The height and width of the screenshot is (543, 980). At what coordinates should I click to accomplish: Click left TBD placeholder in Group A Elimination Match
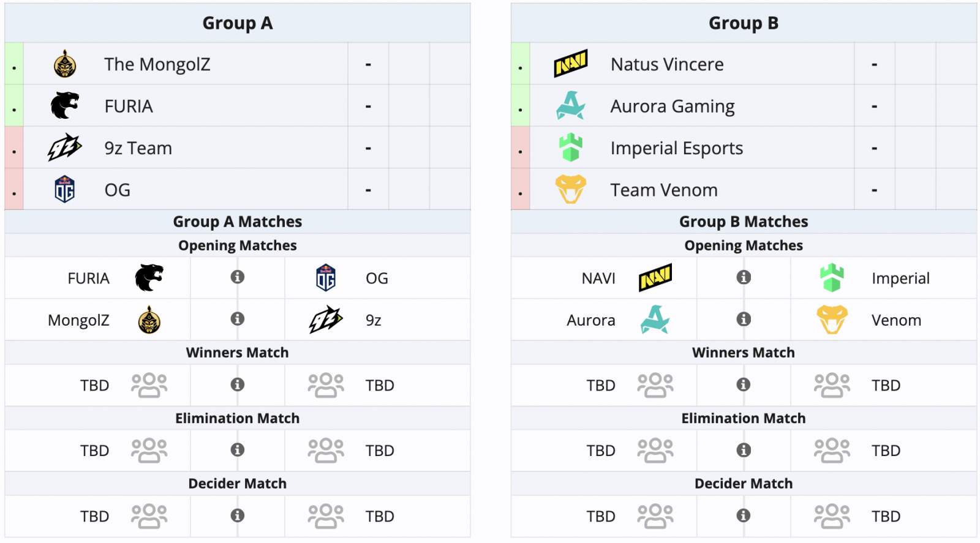95,451
